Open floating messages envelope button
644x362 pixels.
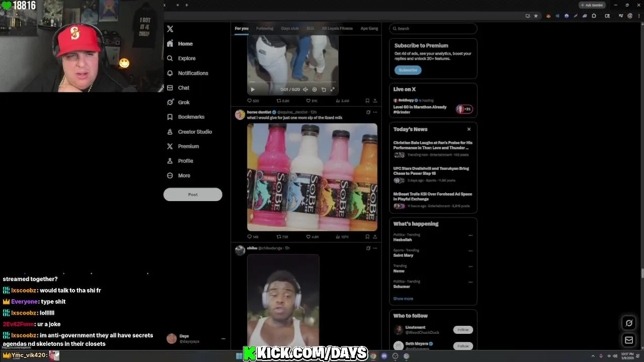(629, 340)
